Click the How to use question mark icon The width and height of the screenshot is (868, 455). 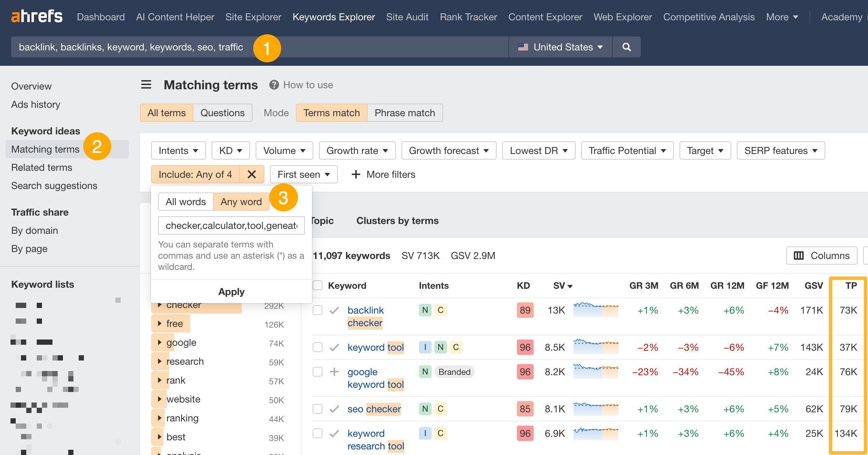[274, 84]
